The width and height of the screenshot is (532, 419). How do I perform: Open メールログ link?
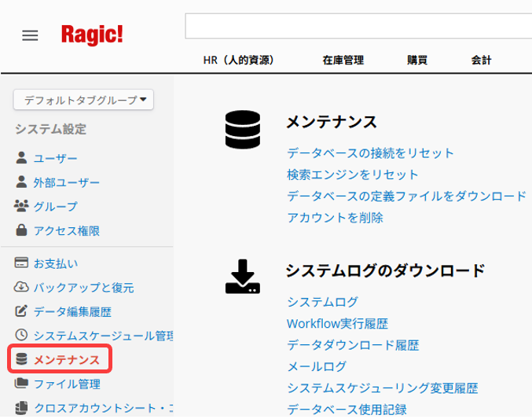(x=317, y=366)
